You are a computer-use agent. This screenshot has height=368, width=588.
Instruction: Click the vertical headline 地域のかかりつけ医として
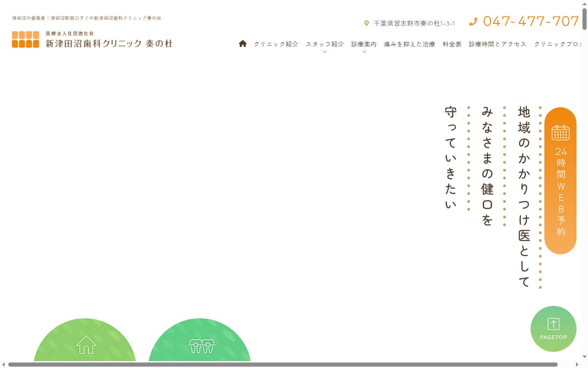(x=524, y=197)
